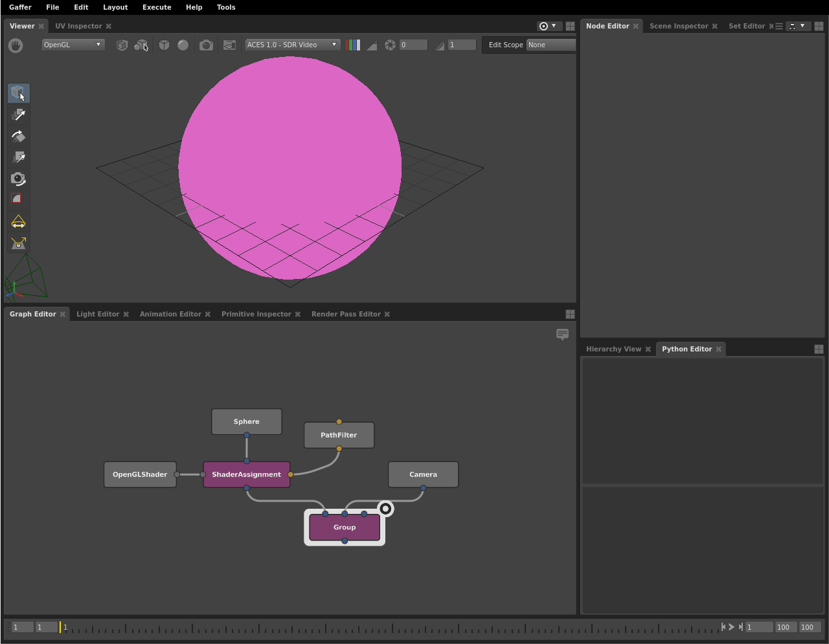Open the OpenGL renderer dropdown
Viewport: 829px width, 644px height.
[73, 45]
